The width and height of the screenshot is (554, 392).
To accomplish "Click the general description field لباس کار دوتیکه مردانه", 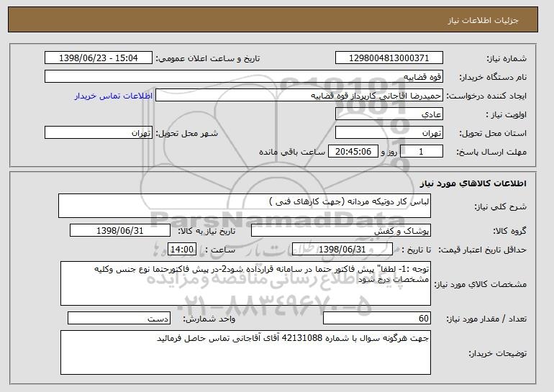I will (x=245, y=206).
